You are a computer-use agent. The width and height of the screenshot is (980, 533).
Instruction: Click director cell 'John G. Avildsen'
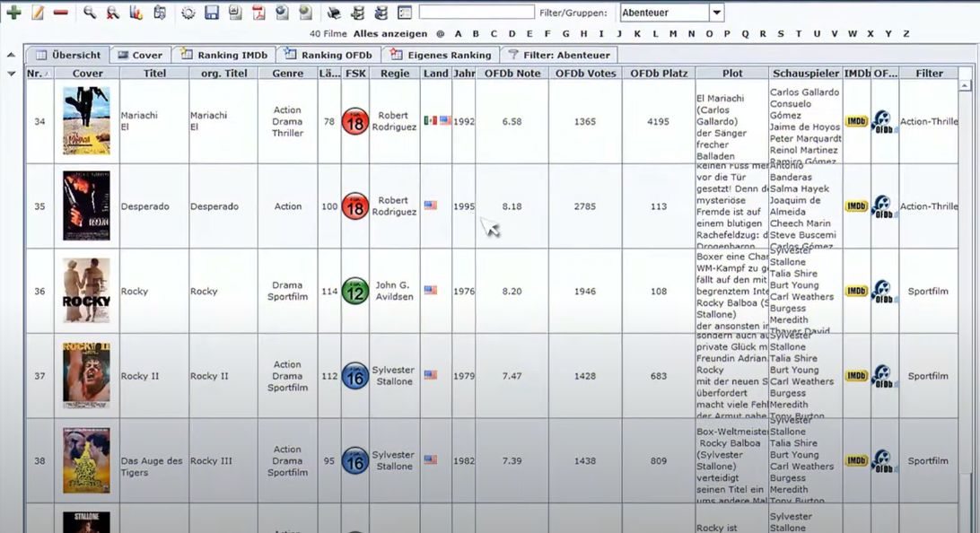pyautogui.click(x=394, y=291)
